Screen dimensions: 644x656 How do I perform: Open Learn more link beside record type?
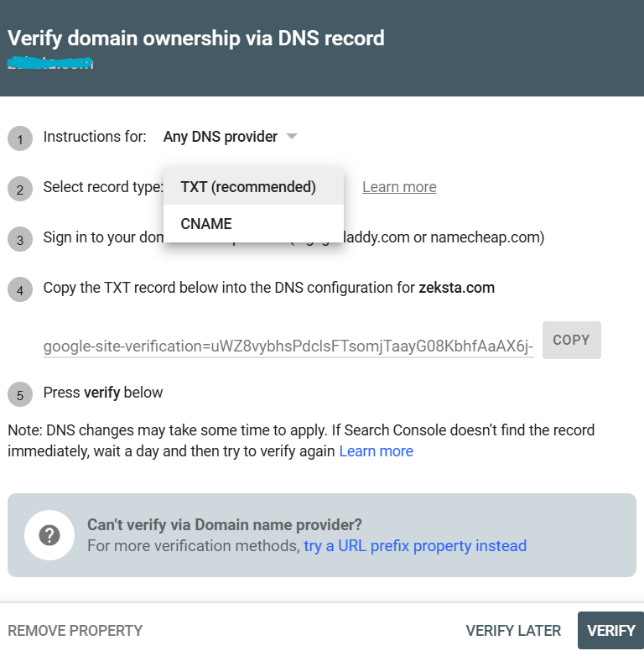click(399, 187)
